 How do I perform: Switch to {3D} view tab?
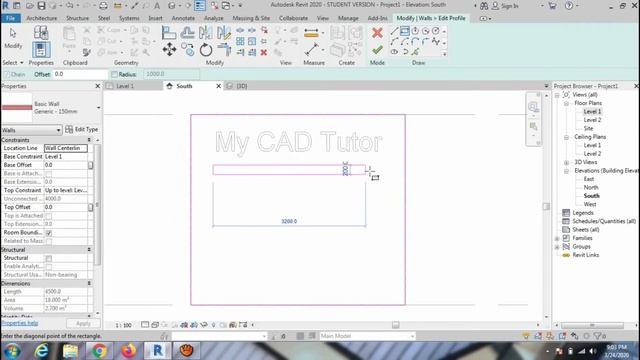coord(242,86)
